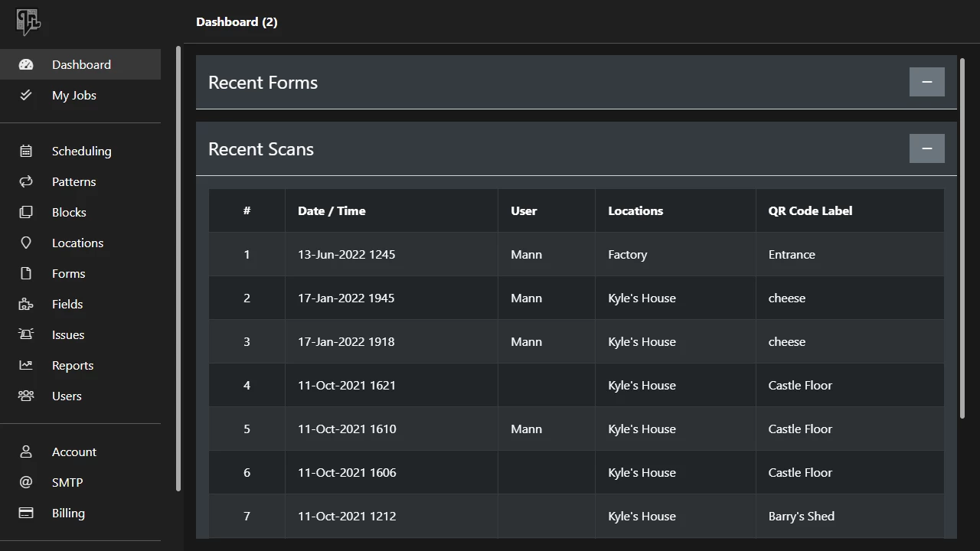Collapse the Recent Forms panel
Viewport: 980px width, 551px height.
(x=926, y=82)
